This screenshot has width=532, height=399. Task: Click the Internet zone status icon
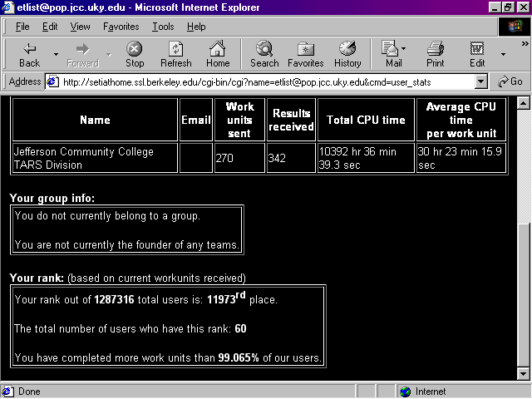click(x=405, y=392)
